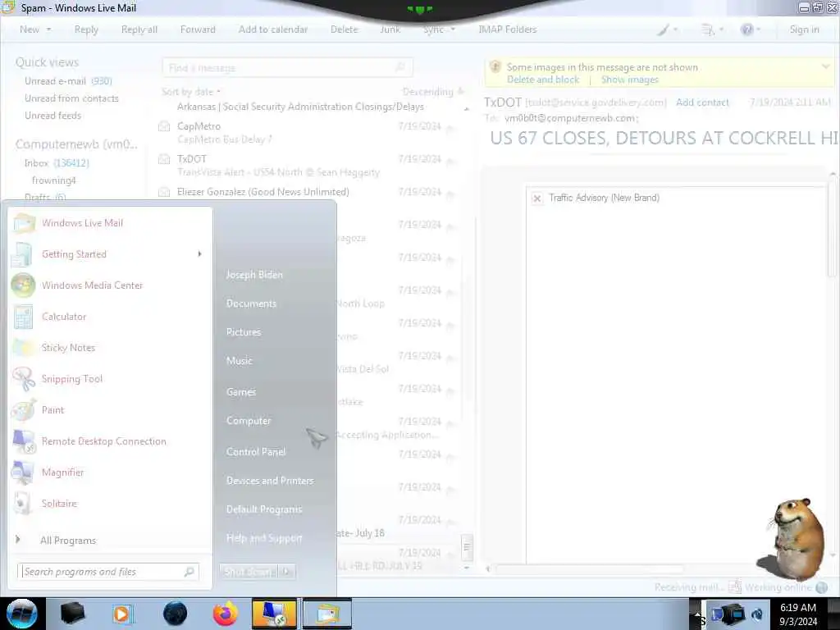
Task: Click the blocked image placeholder icon
Action: [537, 199]
